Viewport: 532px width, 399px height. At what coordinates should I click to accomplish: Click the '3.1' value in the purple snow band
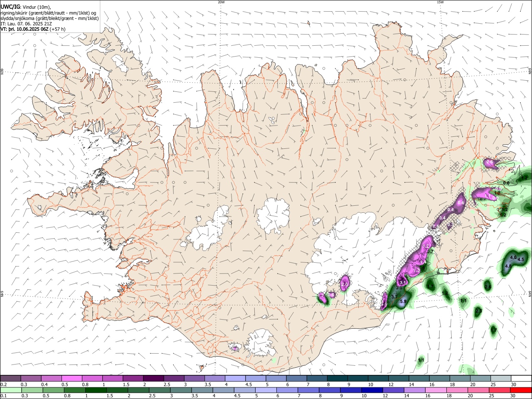click(402, 283)
